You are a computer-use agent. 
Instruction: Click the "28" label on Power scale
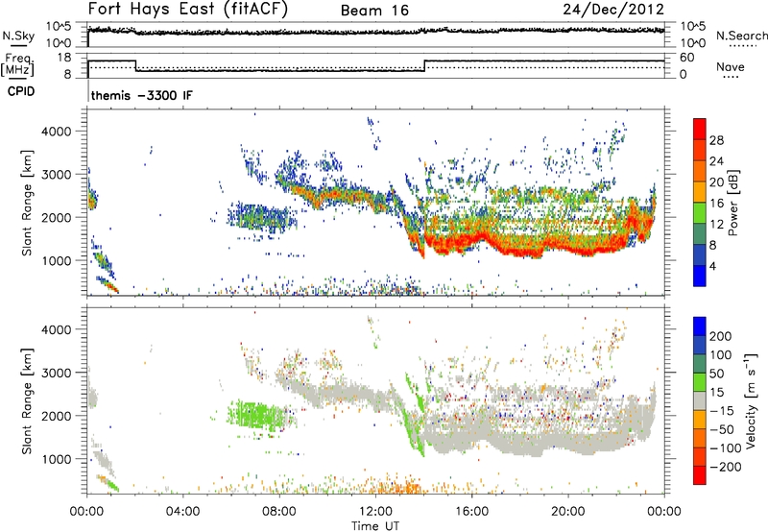click(x=716, y=140)
